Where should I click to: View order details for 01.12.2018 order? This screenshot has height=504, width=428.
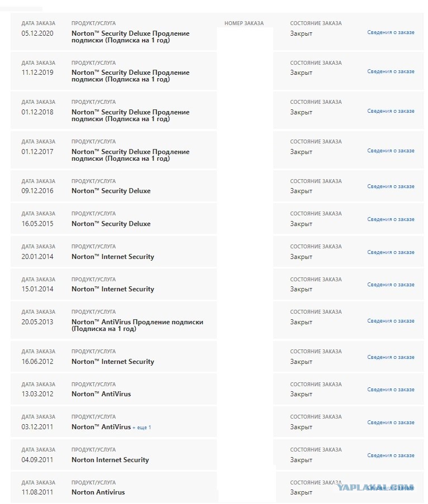tap(391, 111)
